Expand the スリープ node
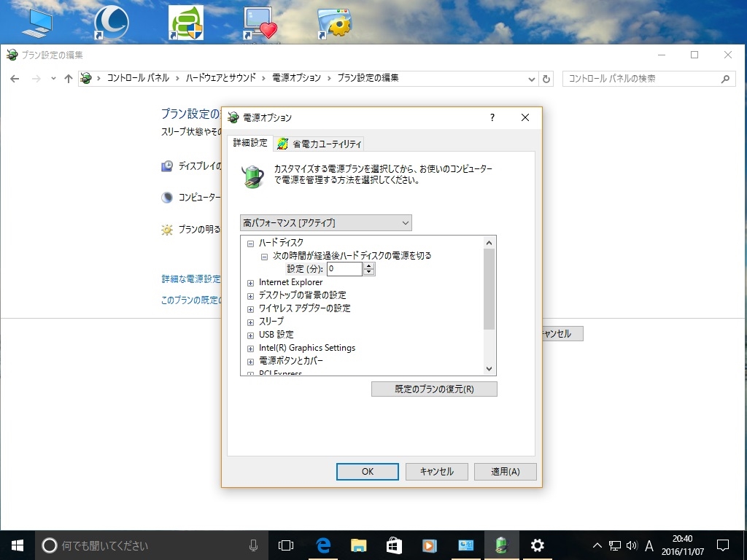 [251, 322]
